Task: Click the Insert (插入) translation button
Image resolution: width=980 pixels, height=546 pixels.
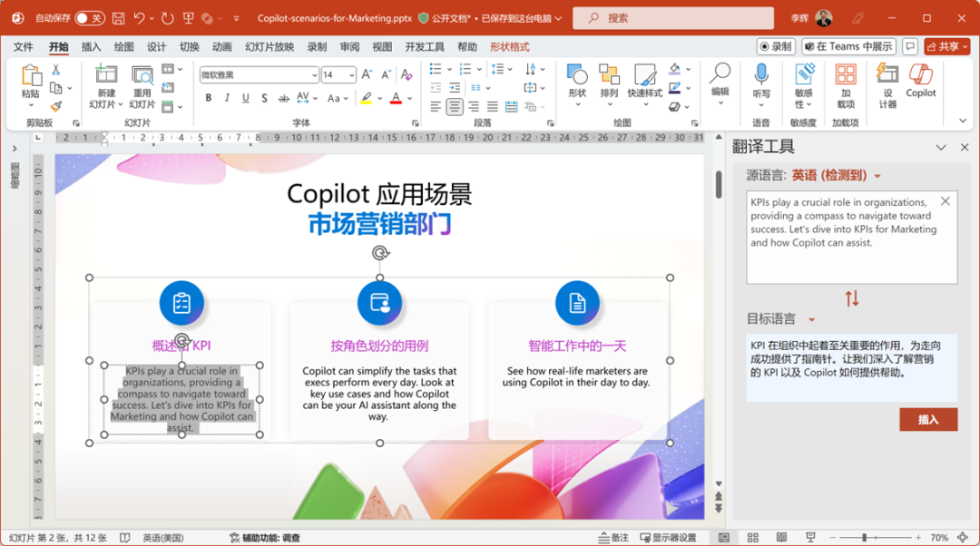Action: pos(928,420)
